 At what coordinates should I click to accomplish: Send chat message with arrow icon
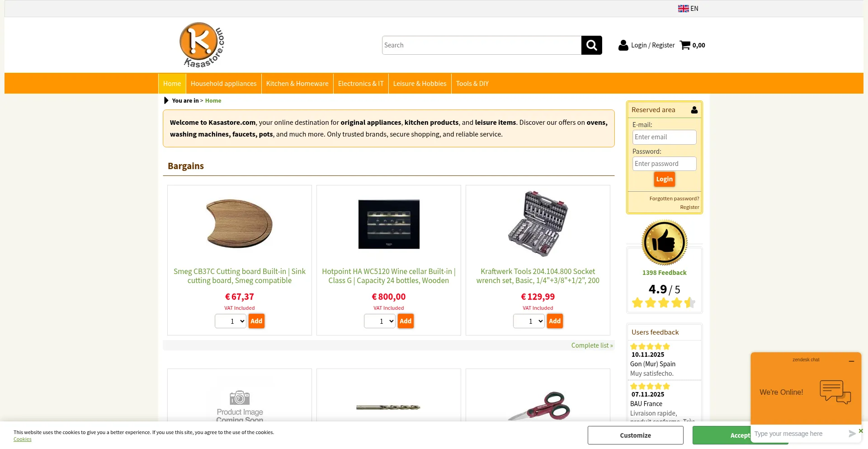852,434
